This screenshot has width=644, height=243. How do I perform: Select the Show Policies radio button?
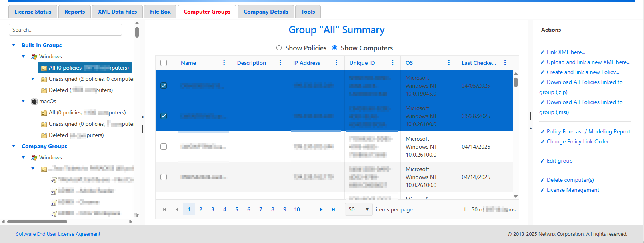tap(279, 48)
